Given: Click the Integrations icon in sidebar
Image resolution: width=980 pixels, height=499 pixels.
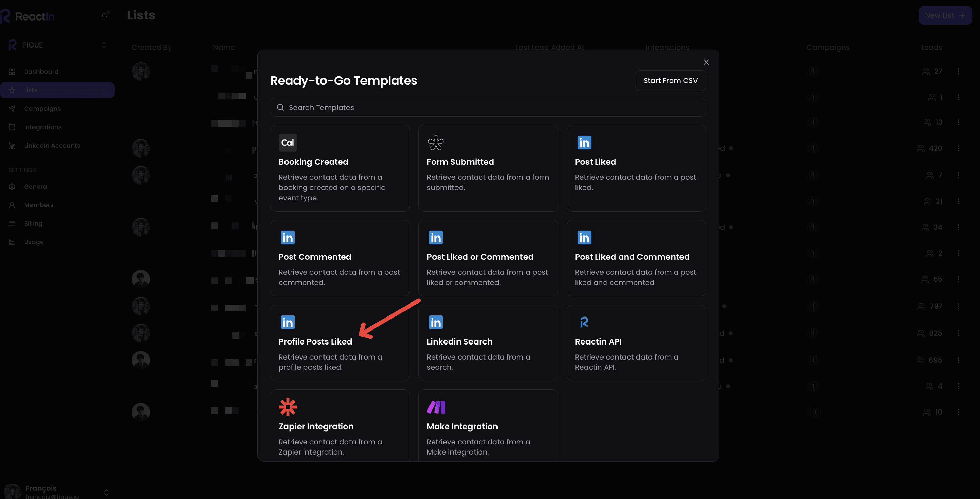Looking at the screenshot, I should [12, 127].
